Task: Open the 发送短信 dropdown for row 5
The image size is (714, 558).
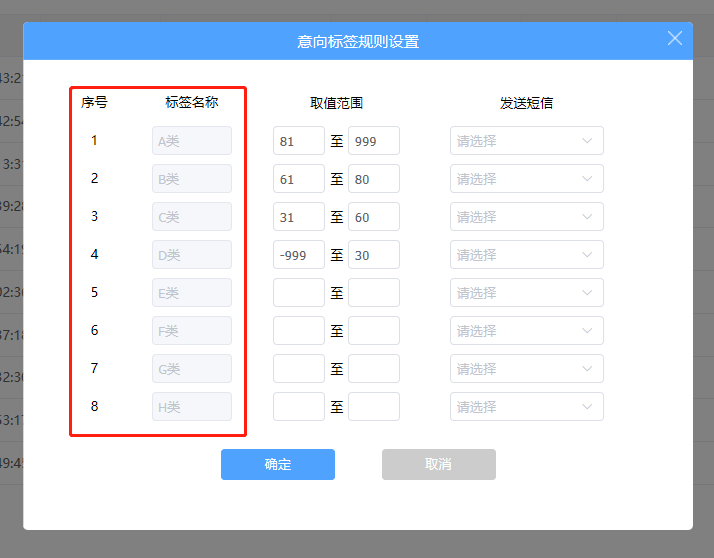Action: [526, 293]
